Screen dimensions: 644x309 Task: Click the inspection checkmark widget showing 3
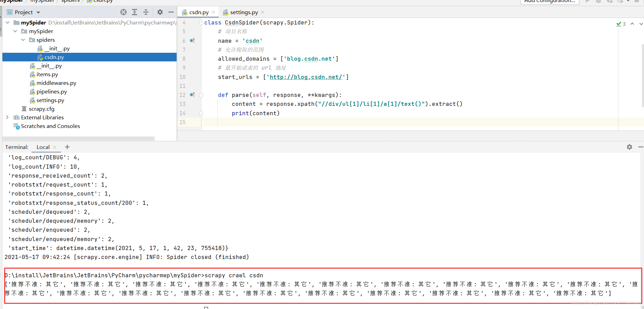(x=621, y=24)
